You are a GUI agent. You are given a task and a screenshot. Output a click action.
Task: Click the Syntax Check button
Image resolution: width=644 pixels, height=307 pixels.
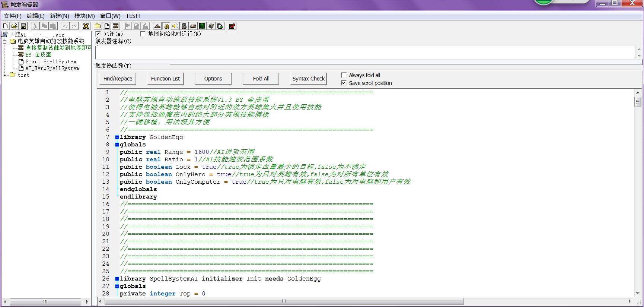click(308, 79)
